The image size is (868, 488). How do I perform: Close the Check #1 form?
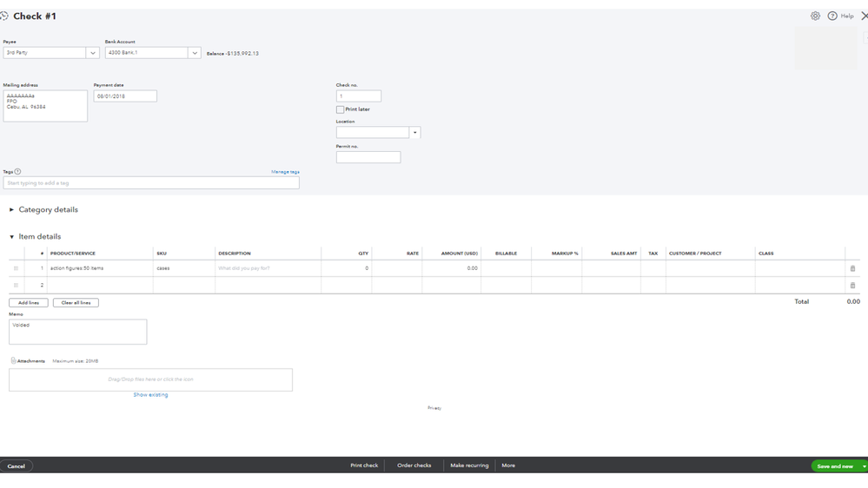(x=865, y=16)
